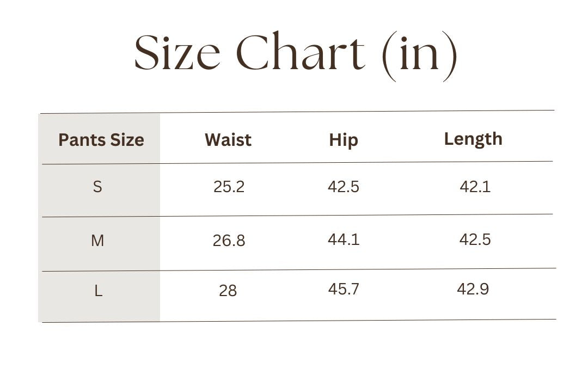Select the L size row label
The height and width of the screenshot is (381, 588).
[x=98, y=291]
